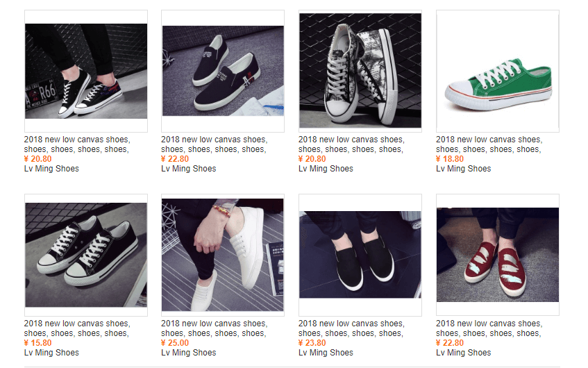This screenshot has width=588, height=368.
Task: Visit Lv Ming Shoes below the ¥ 18.80 price
Action: [463, 169]
